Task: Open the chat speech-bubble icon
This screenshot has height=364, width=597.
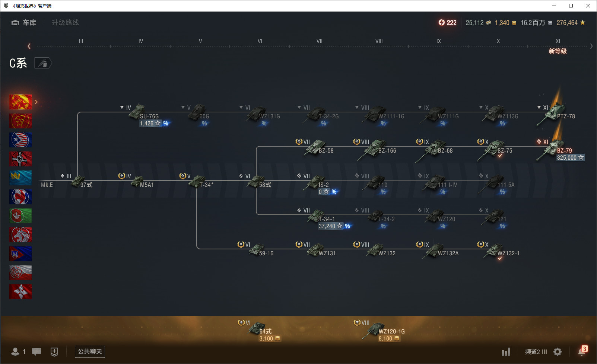Action: (36, 352)
